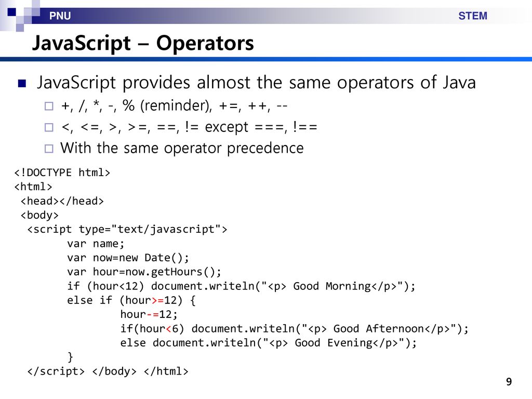Image resolution: width=532 pixels, height=399 pixels.
Task: Click the Good Afternoon writeln code line
Action: (x=295, y=329)
